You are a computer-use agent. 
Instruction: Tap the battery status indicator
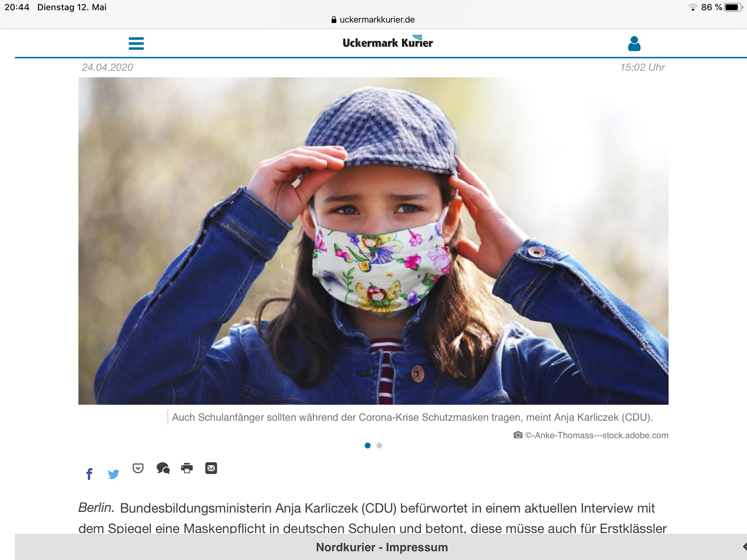click(733, 7)
